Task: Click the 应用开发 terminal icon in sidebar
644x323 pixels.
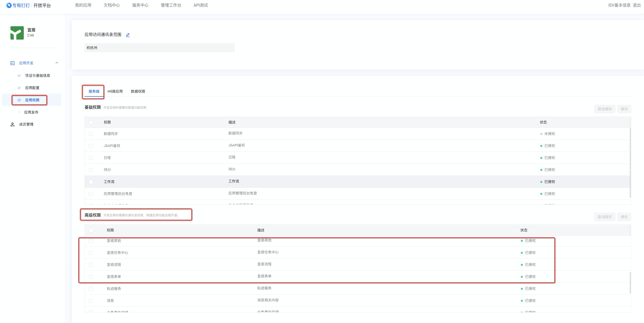Action: click(13, 63)
